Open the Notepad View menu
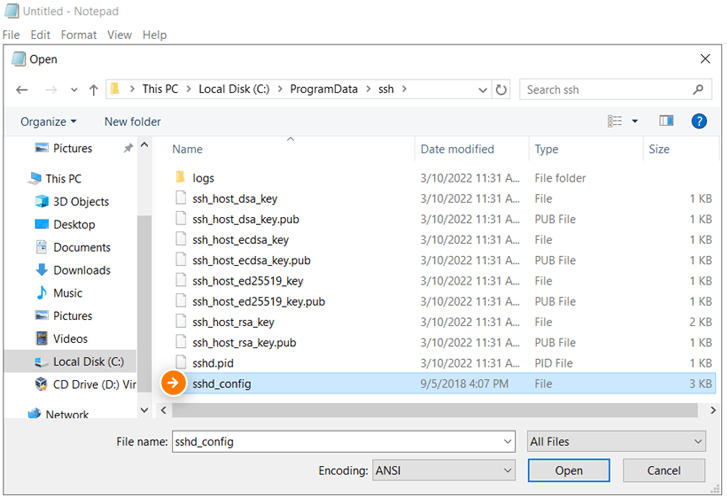Screen dimensions: 727x500 (120, 35)
